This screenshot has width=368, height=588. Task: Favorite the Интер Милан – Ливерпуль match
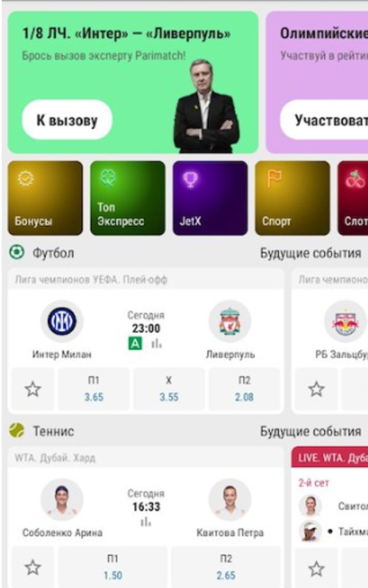pyautogui.click(x=33, y=389)
